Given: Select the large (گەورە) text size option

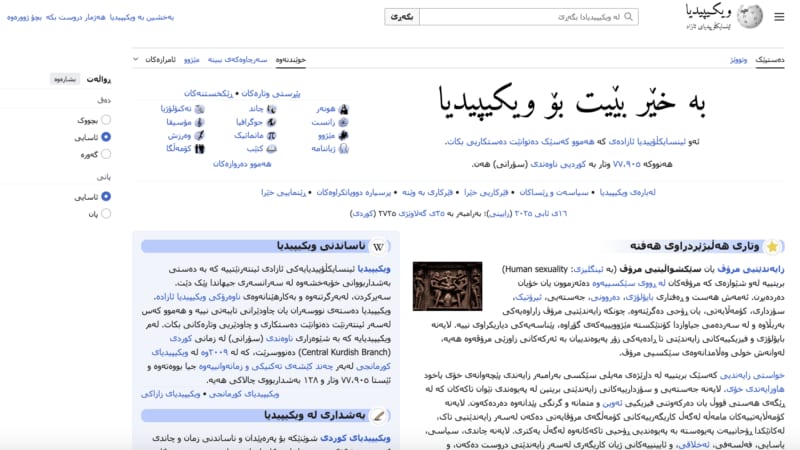Looking at the screenshot, I should pos(106,154).
